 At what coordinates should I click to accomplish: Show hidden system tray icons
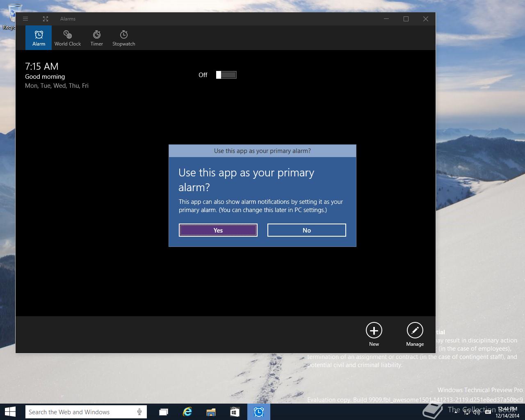coord(456,412)
